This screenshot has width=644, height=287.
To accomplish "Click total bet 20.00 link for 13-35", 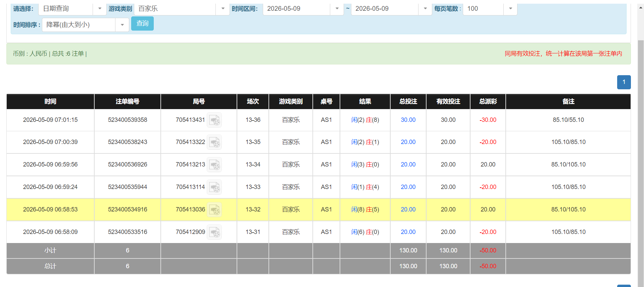I will [x=408, y=142].
